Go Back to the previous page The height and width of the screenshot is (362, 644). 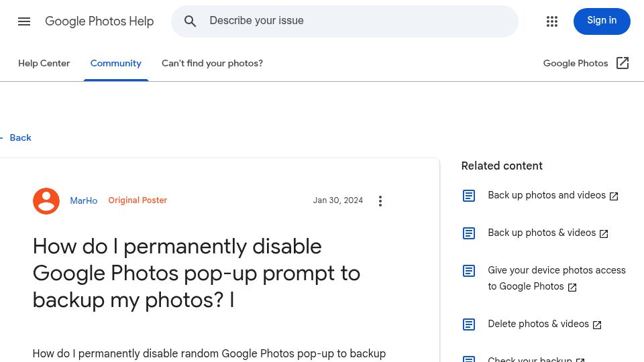pyautogui.click(x=20, y=138)
